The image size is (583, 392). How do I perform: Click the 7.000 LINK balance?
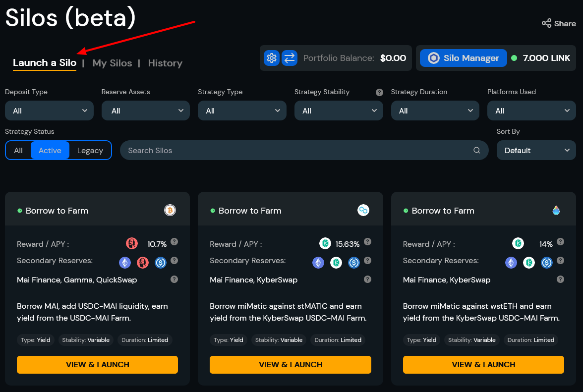tap(546, 58)
